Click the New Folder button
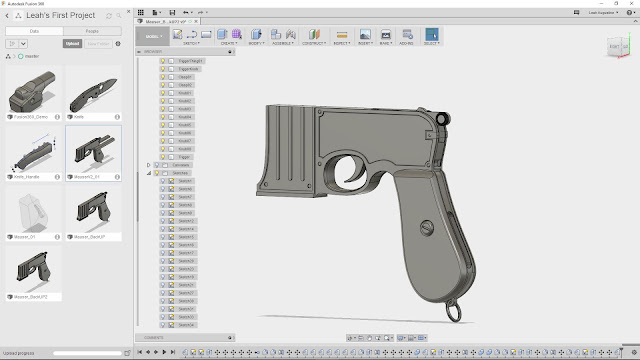The height and width of the screenshot is (360, 640). pyautogui.click(x=98, y=43)
